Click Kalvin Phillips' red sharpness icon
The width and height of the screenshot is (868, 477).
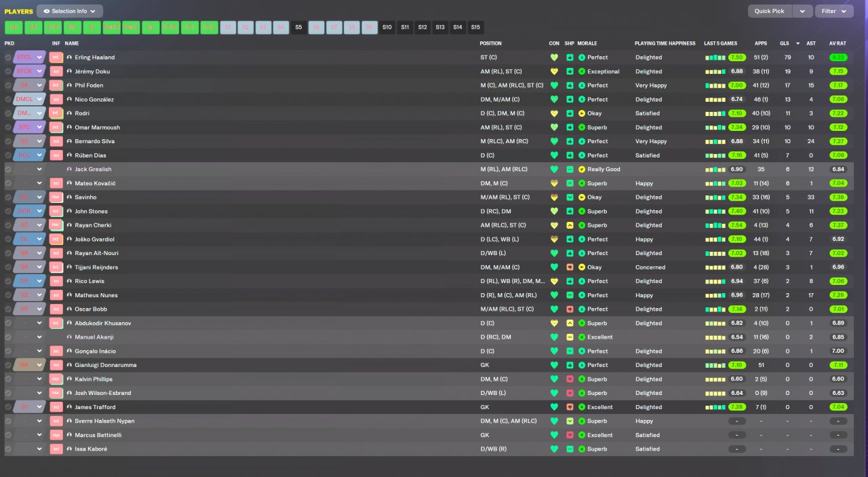pyautogui.click(x=570, y=379)
